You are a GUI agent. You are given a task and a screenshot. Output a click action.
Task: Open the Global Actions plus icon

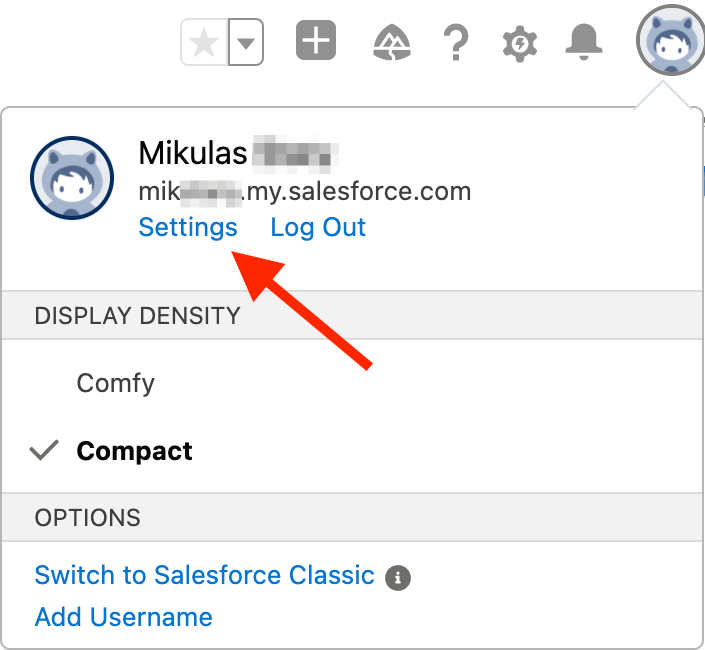(x=316, y=42)
